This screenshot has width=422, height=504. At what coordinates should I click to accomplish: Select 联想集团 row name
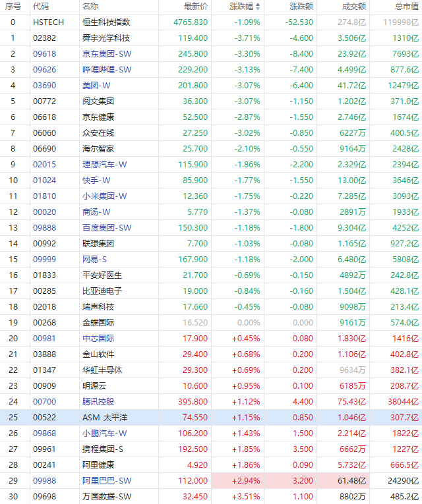pyautogui.click(x=98, y=244)
